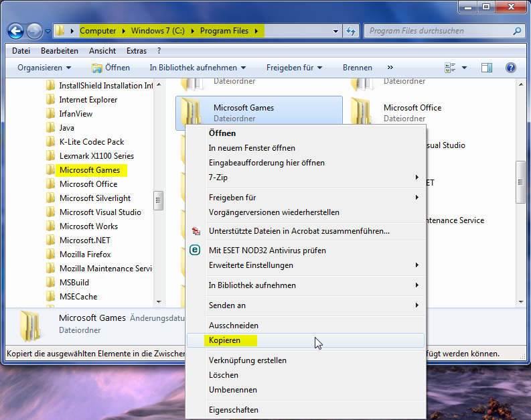531x420 pixels.
Task: Show more toolbar commands chevron
Action: [x=390, y=68]
